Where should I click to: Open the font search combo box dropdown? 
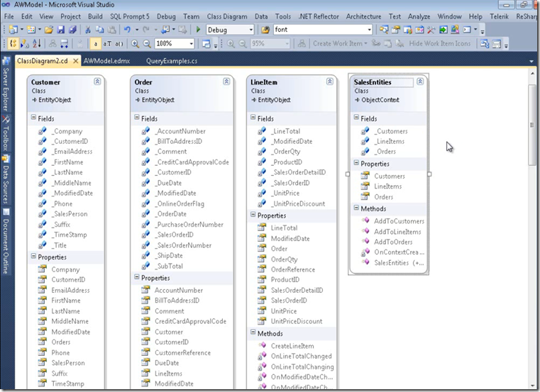369,30
